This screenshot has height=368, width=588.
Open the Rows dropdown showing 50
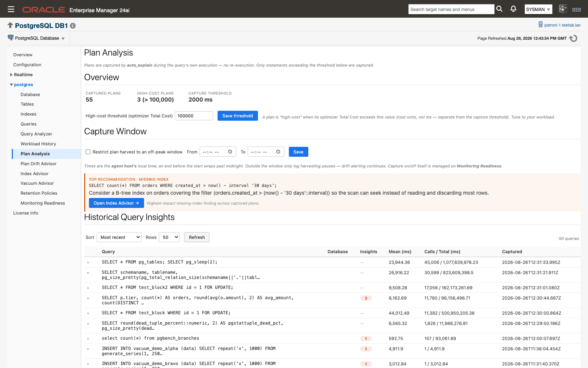click(x=169, y=237)
